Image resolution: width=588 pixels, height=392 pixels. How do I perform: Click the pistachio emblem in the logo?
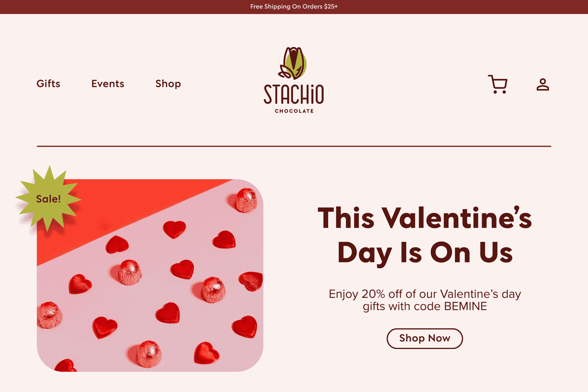293,63
